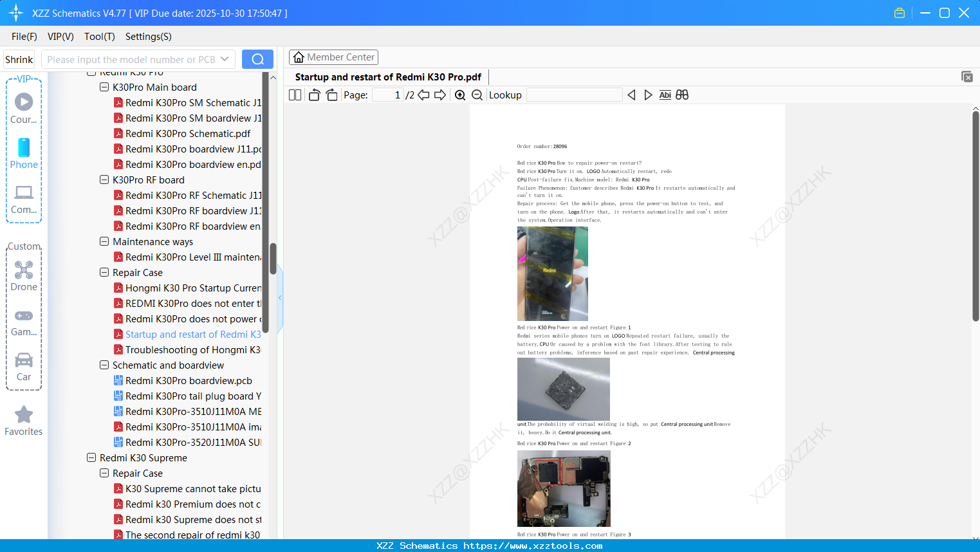Focus the model number search field

coord(131,59)
